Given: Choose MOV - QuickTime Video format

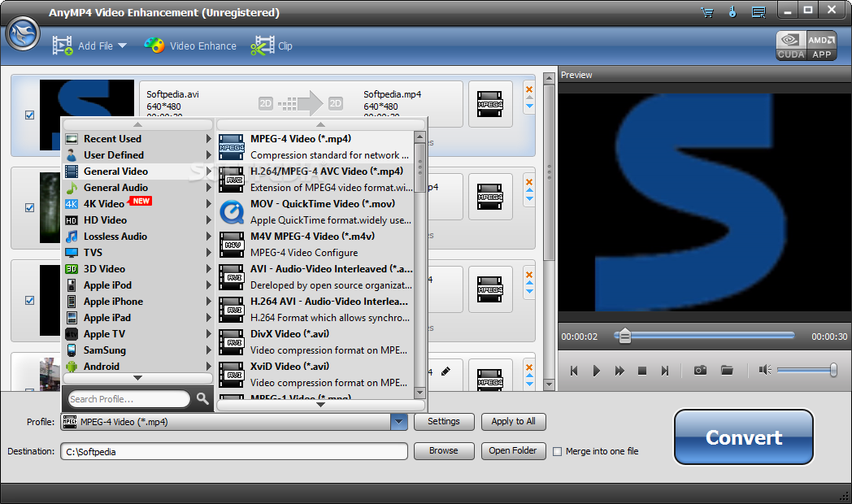Looking at the screenshot, I should pos(315,212).
